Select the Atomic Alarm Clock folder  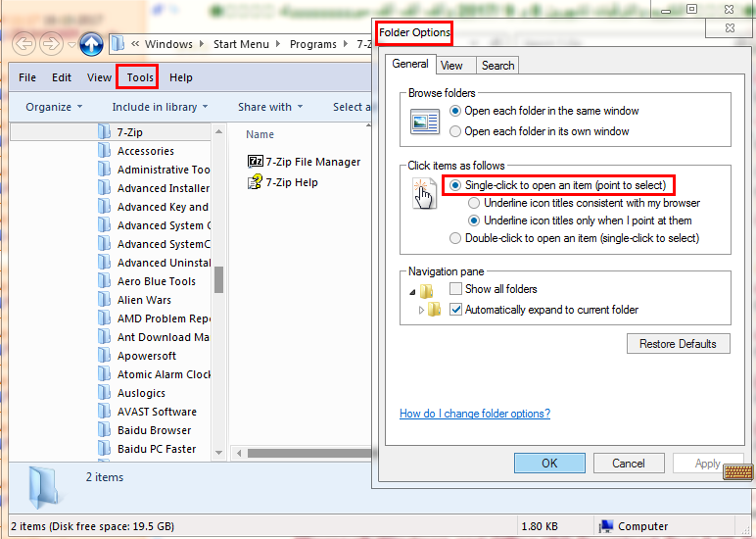pyautogui.click(x=164, y=374)
